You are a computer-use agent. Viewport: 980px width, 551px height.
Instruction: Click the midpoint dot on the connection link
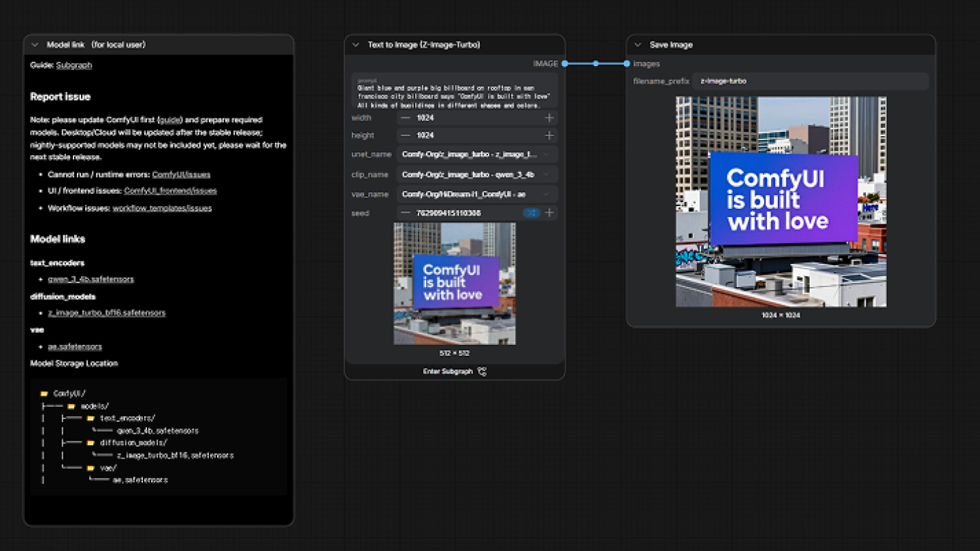595,64
